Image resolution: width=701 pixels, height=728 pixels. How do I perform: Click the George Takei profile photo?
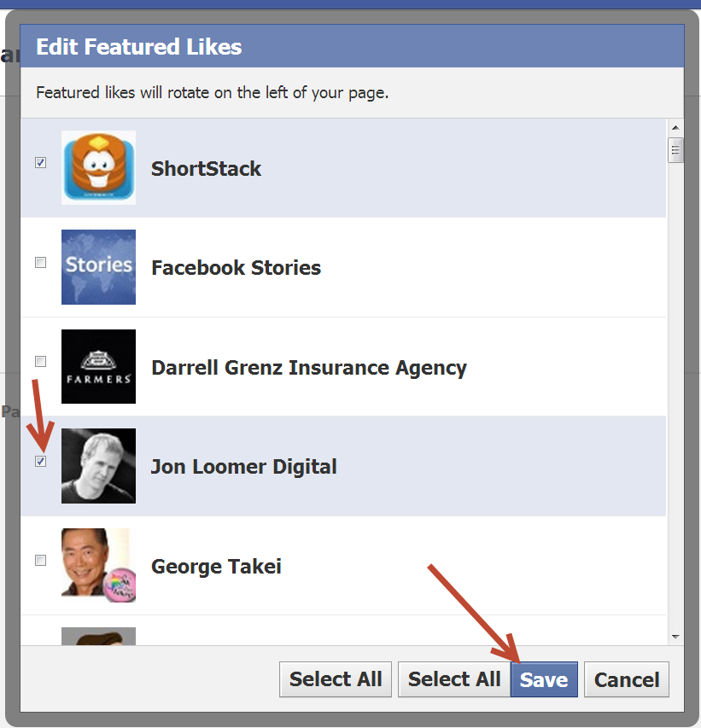pos(98,565)
